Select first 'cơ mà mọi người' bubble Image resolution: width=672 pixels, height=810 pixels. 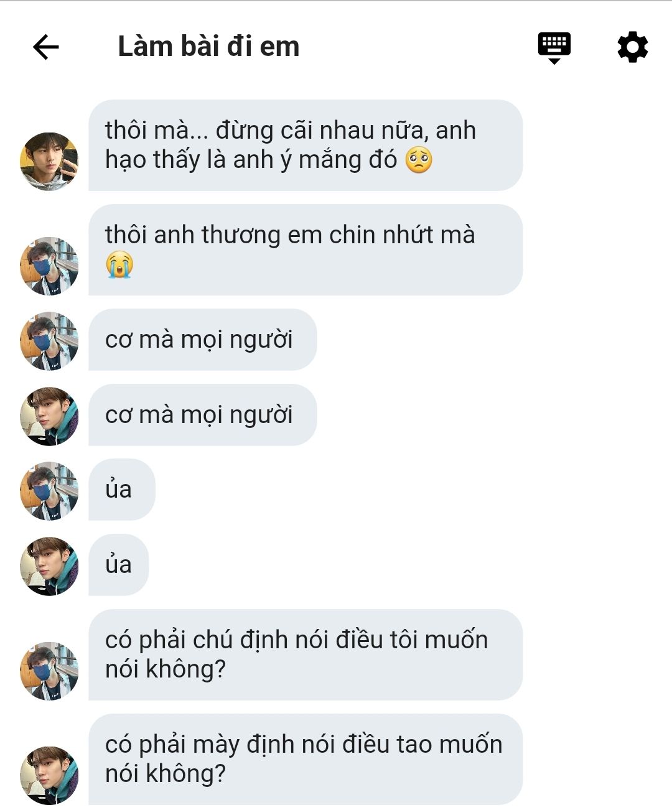pos(202,340)
